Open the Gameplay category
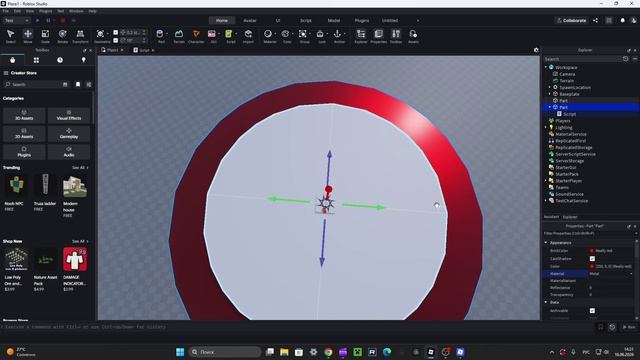The width and height of the screenshot is (640, 360). coord(69,133)
